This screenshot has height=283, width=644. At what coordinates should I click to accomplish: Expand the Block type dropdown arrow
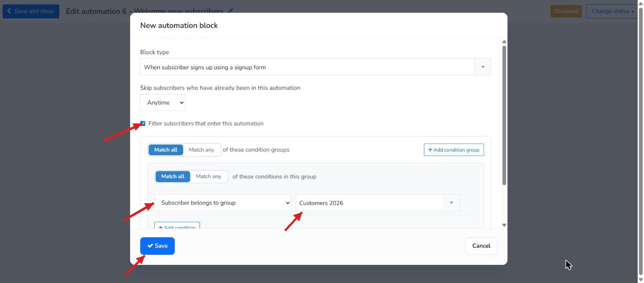(483, 67)
